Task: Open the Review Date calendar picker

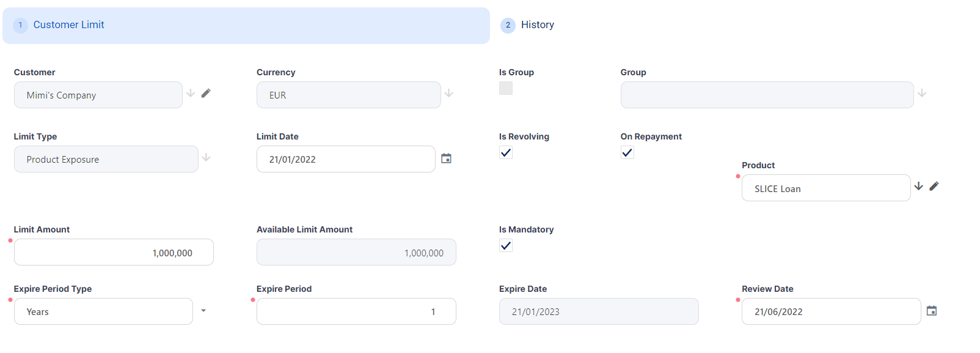Action: click(x=931, y=311)
